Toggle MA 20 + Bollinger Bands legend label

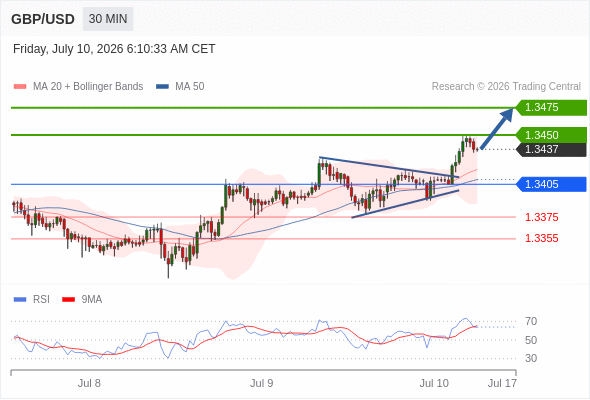(x=88, y=87)
